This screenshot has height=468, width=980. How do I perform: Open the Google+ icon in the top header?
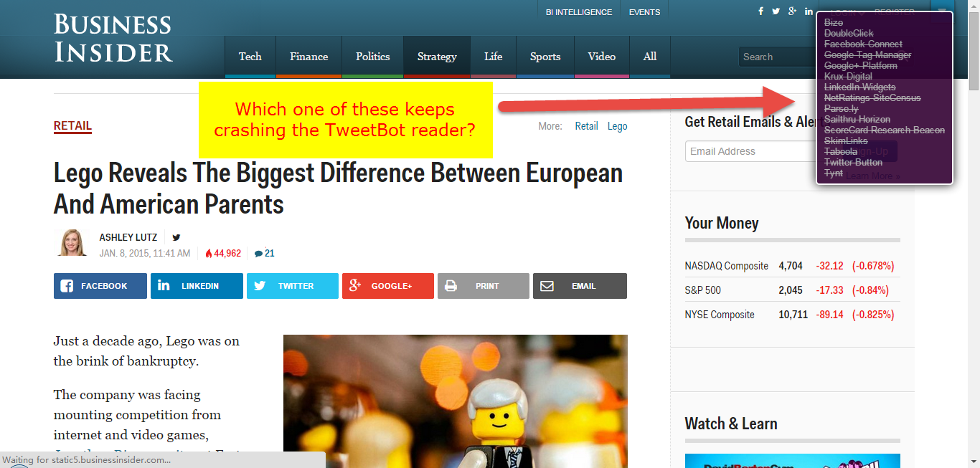pyautogui.click(x=792, y=11)
